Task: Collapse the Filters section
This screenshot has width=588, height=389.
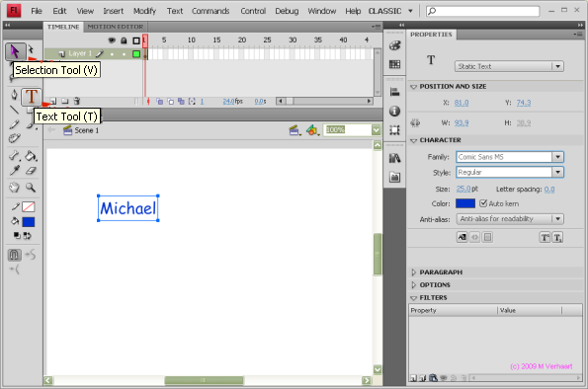Action: tap(414, 298)
